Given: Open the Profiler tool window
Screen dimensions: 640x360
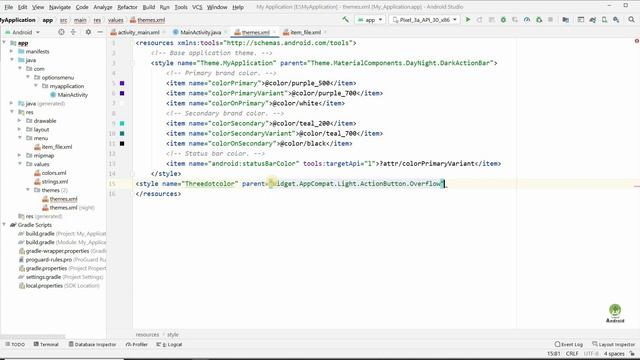Looking at the screenshot, I should click(x=137, y=344).
